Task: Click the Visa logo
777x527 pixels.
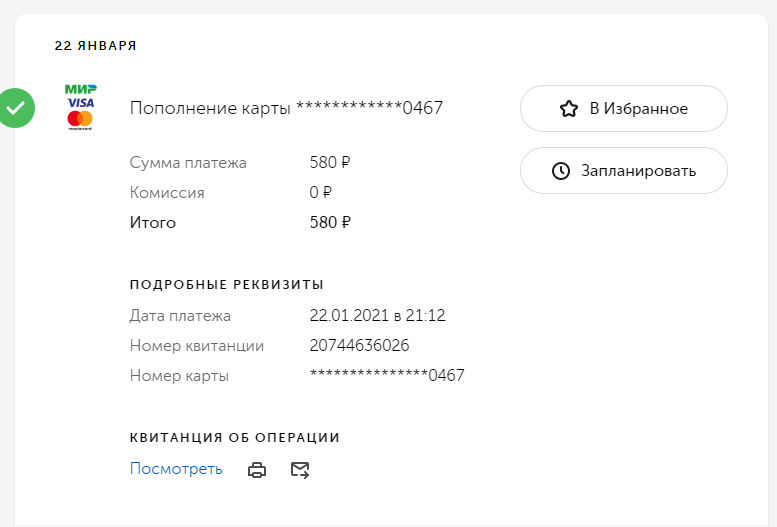Action: (x=80, y=103)
